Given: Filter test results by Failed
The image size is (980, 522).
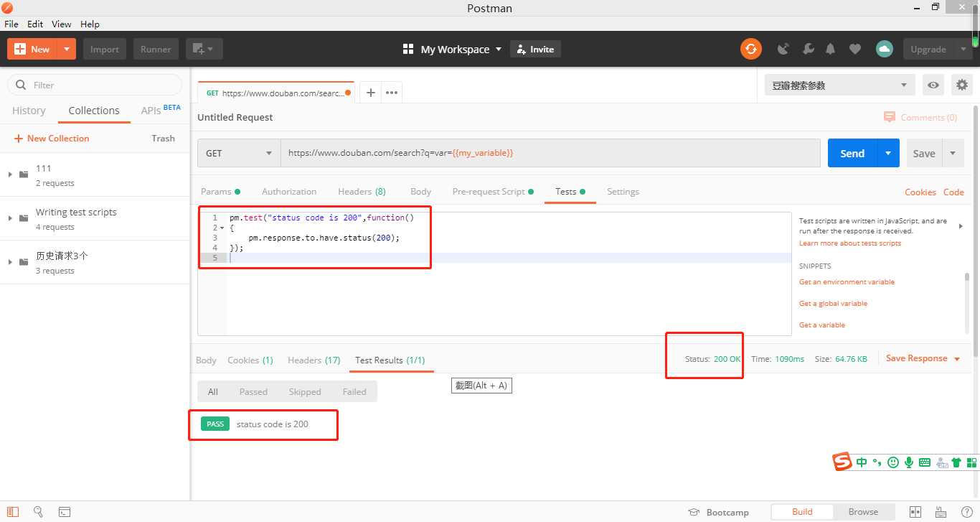Looking at the screenshot, I should (354, 391).
